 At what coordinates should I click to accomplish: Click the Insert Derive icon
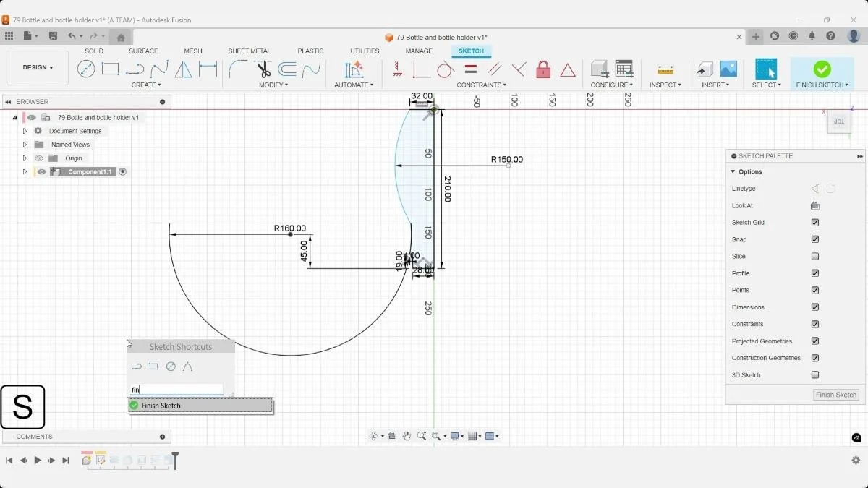(705, 69)
